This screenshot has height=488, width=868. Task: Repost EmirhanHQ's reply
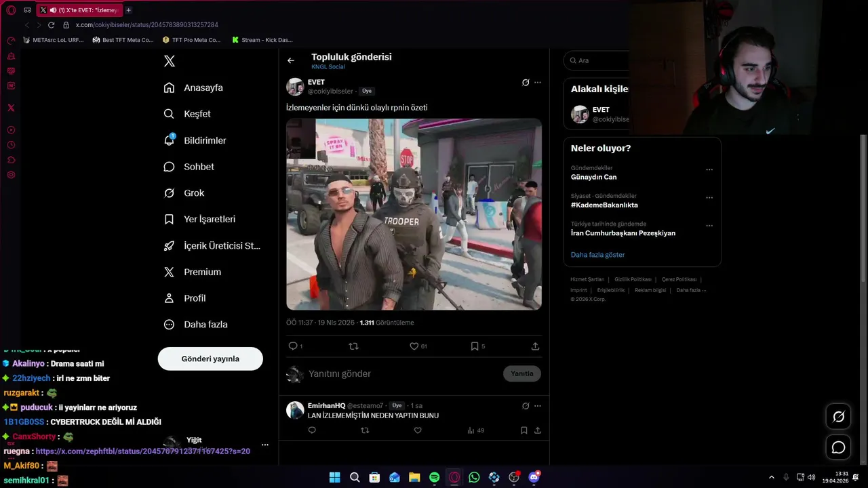(x=365, y=430)
